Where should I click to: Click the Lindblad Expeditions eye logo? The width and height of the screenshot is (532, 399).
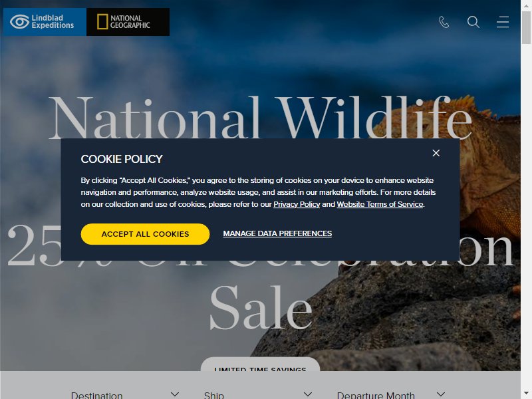(19, 22)
